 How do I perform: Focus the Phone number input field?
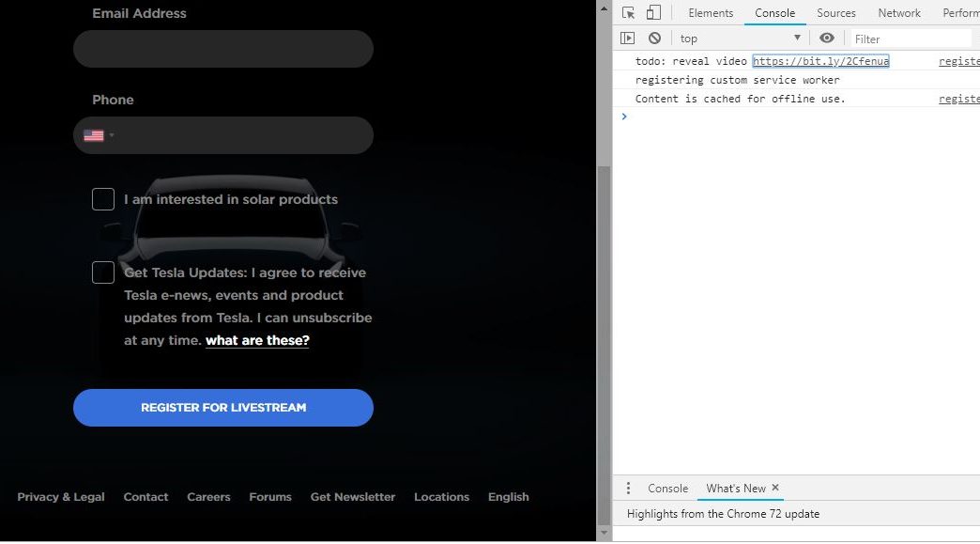click(223, 135)
